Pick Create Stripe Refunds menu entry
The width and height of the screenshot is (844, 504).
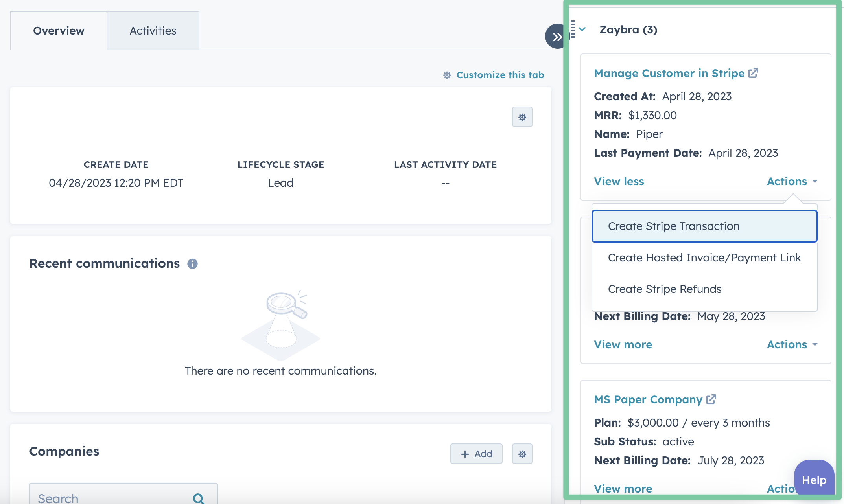[664, 289]
